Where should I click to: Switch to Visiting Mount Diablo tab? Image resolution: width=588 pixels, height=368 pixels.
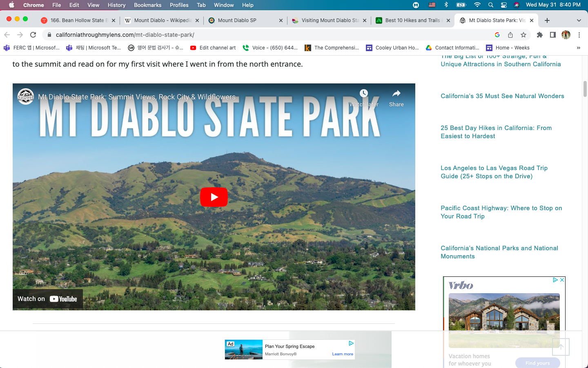tap(330, 20)
